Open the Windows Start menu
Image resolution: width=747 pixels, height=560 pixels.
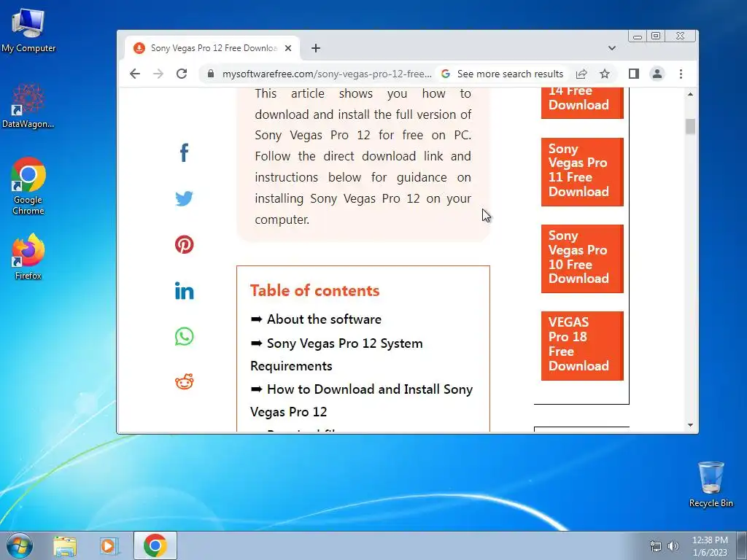click(20, 545)
